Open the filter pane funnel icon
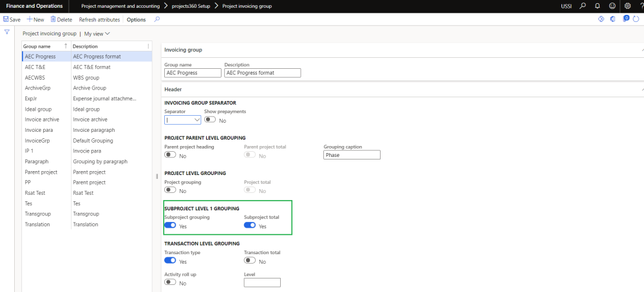This screenshot has height=292, width=644. click(x=7, y=32)
